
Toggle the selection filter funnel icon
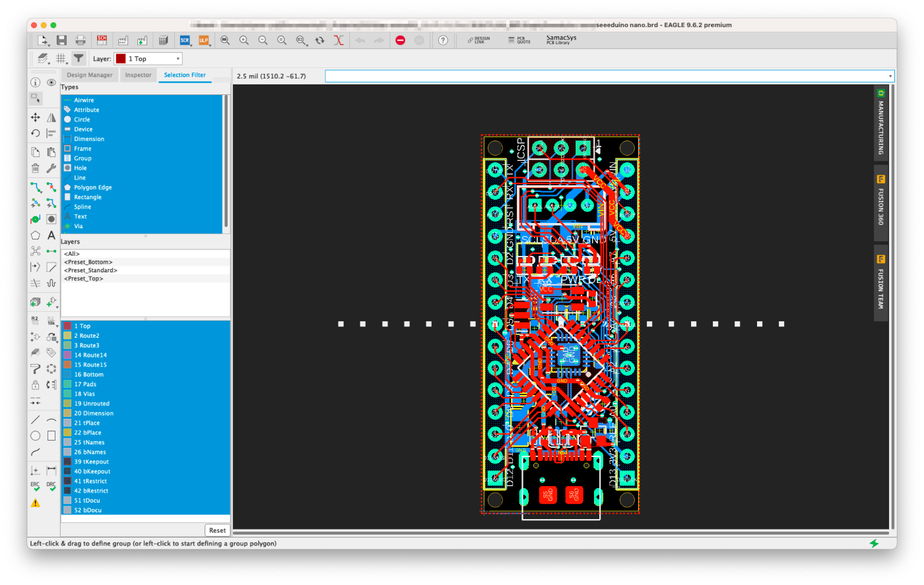click(79, 58)
